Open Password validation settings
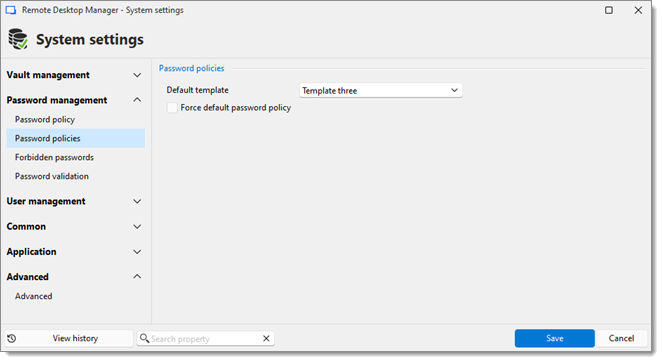This screenshot has height=362, width=662. [52, 176]
